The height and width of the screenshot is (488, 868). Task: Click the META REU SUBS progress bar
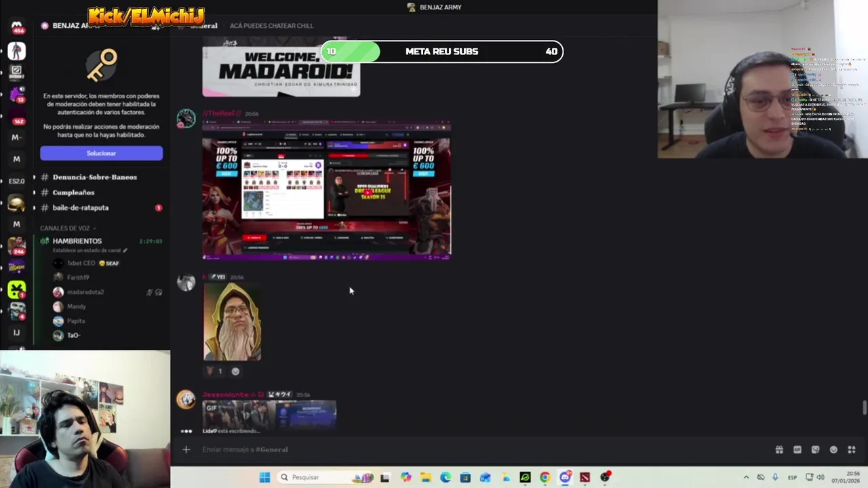pyautogui.click(x=442, y=52)
